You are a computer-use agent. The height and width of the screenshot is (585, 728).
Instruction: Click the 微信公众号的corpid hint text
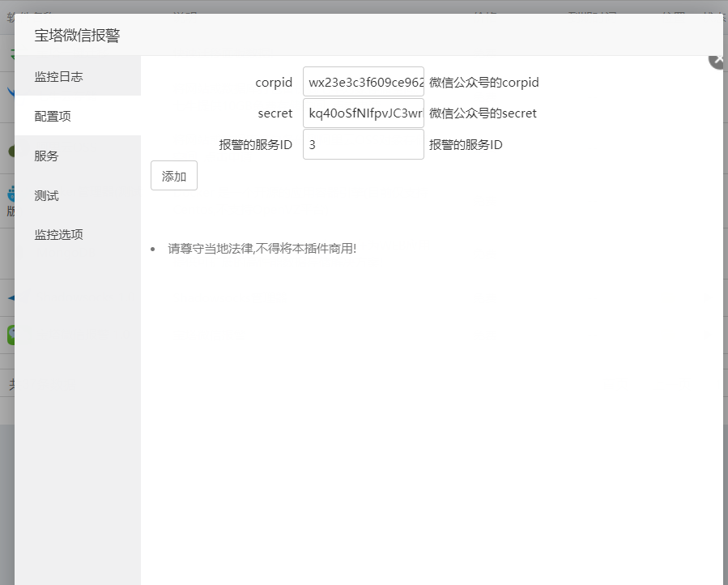[x=483, y=83]
